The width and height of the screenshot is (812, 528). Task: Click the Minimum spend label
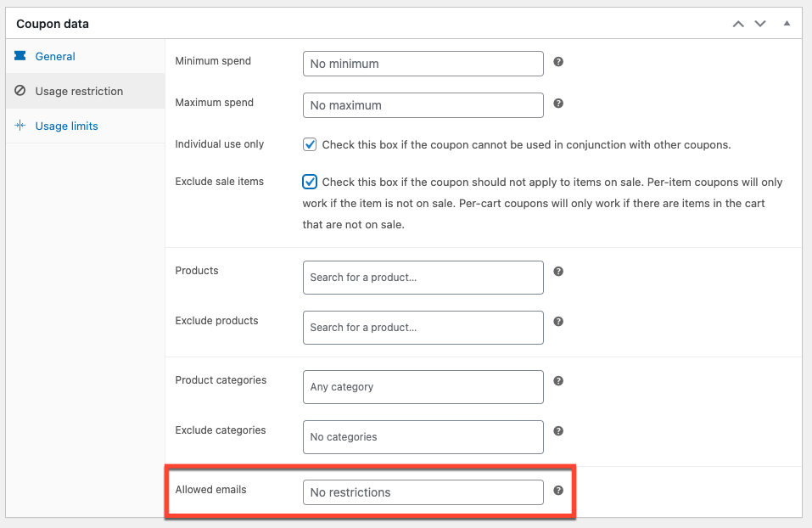tap(213, 60)
